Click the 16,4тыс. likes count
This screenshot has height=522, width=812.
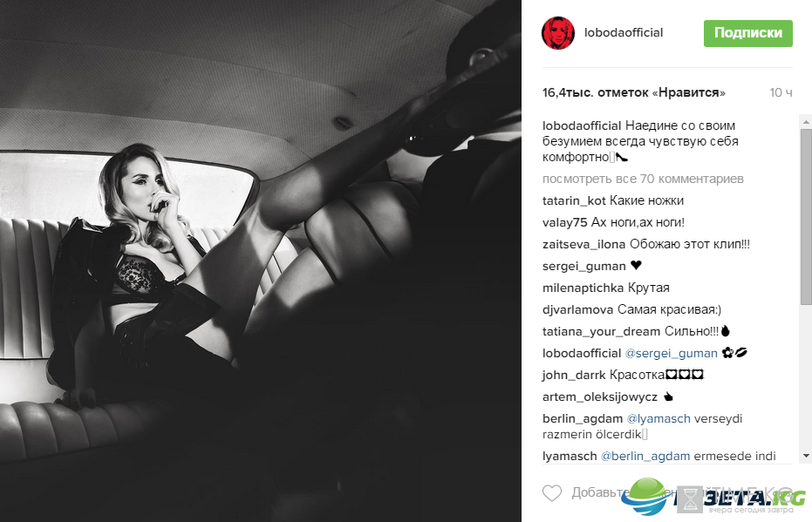(x=633, y=92)
